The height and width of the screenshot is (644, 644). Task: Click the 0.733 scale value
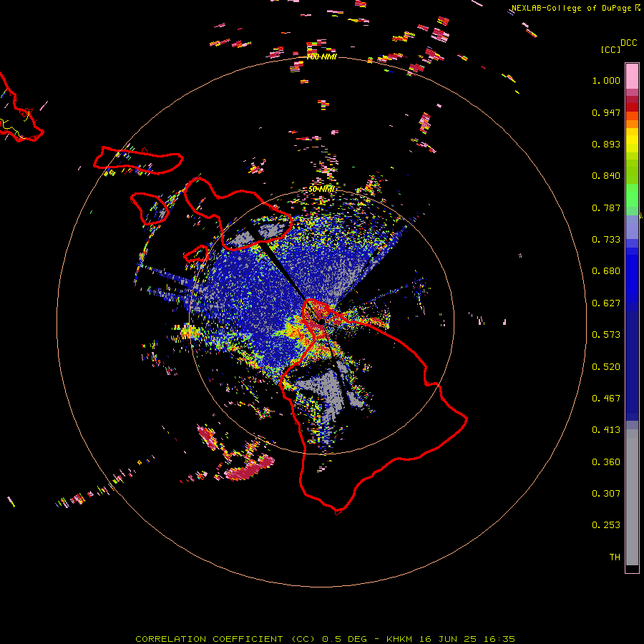point(606,240)
